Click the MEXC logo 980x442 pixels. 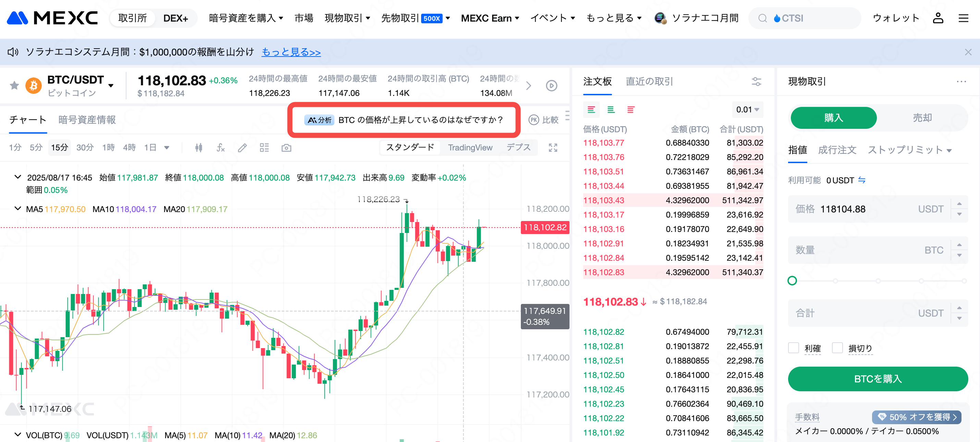click(x=52, y=18)
